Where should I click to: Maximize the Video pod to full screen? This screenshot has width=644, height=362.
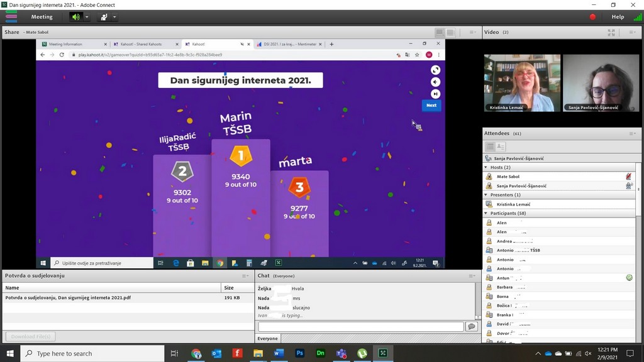tap(611, 32)
